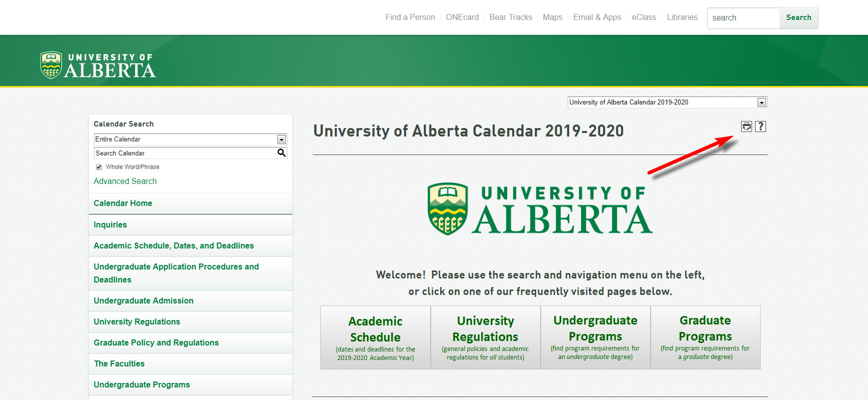This screenshot has height=400, width=868.
Task: Open the University Regulations tile
Action: pos(485,337)
